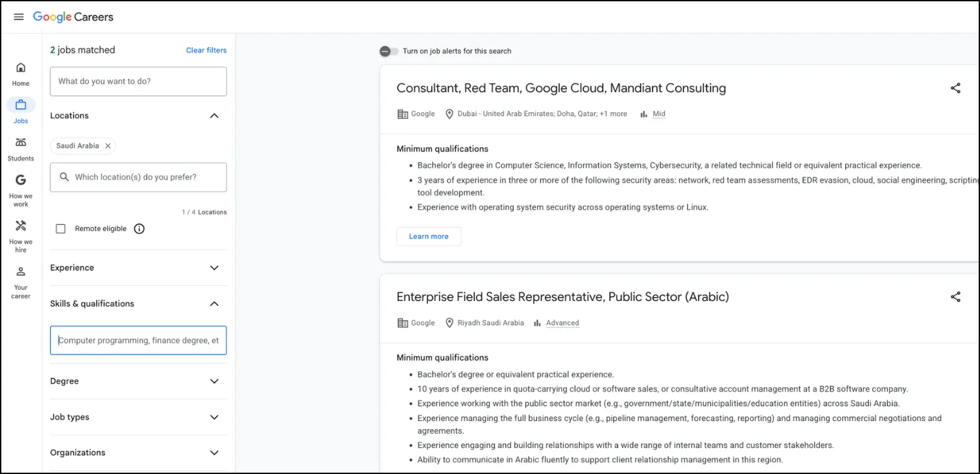Check the Remote eligible checkbox
The width and height of the screenshot is (980, 474).
61,229
